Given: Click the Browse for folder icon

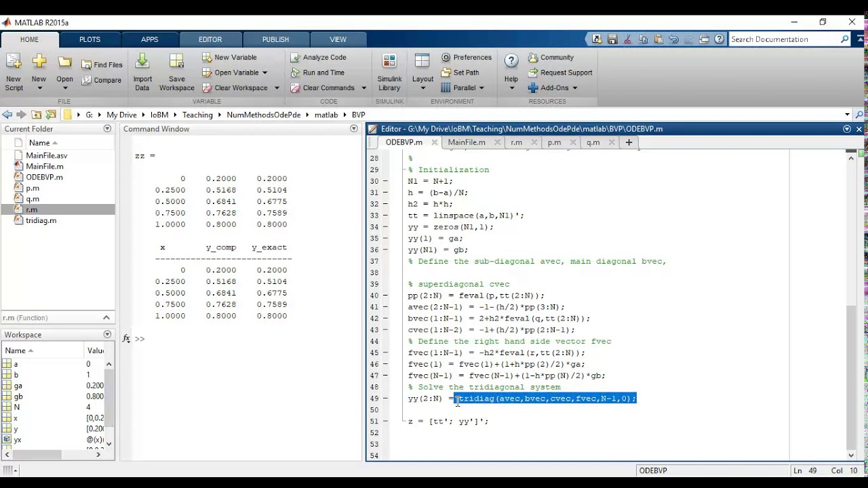Looking at the screenshot, I should click(x=51, y=115).
